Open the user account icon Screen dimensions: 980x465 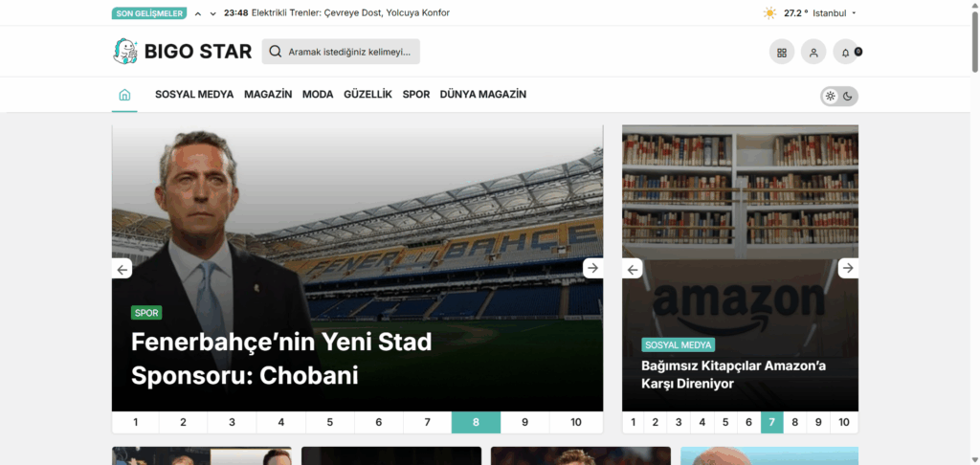(x=813, y=53)
